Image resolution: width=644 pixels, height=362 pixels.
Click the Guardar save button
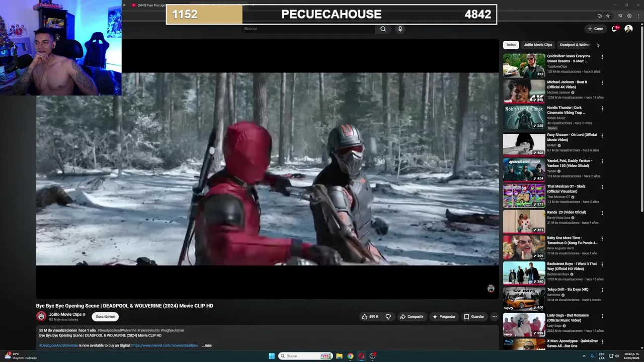tap(474, 317)
